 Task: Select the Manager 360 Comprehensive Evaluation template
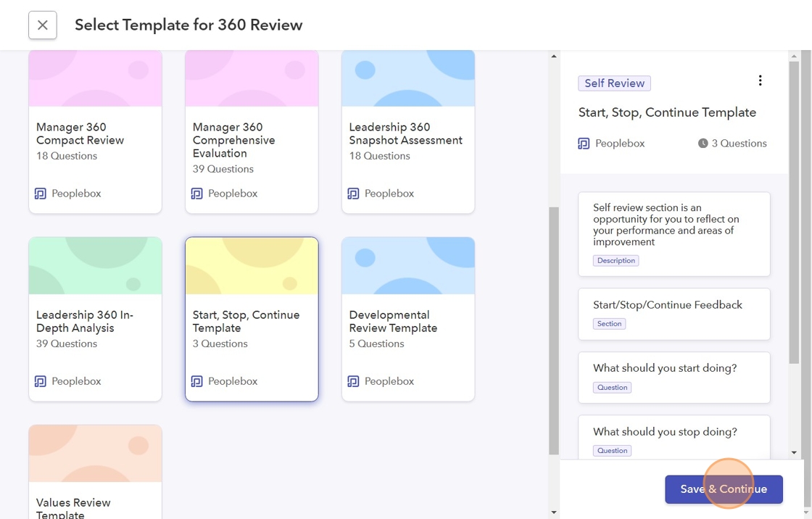[x=252, y=132]
